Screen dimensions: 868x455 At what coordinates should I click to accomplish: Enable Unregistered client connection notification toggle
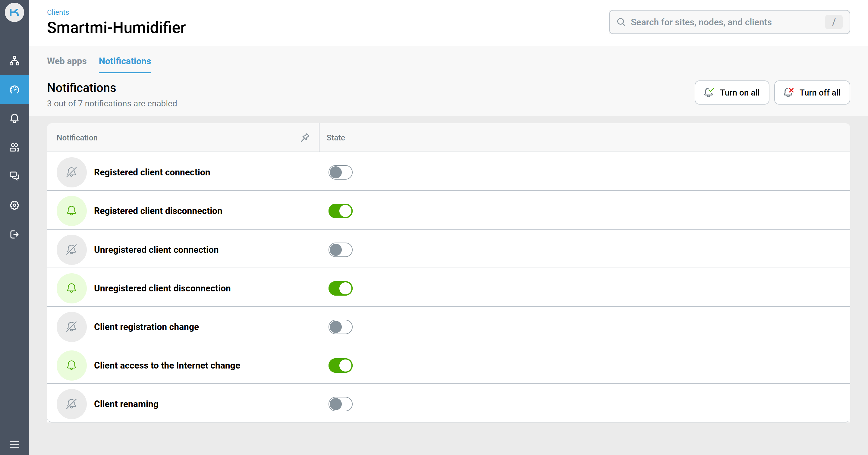pyautogui.click(x=340, y=249)
